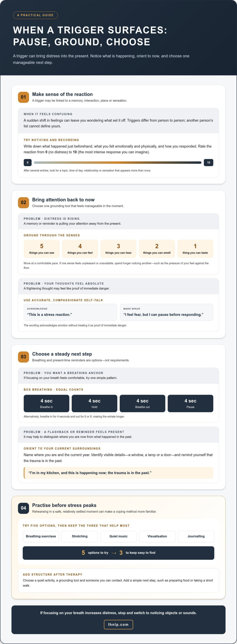
Task: Select the '3 things you can hear' card
Action: click(x=118, y=249)
